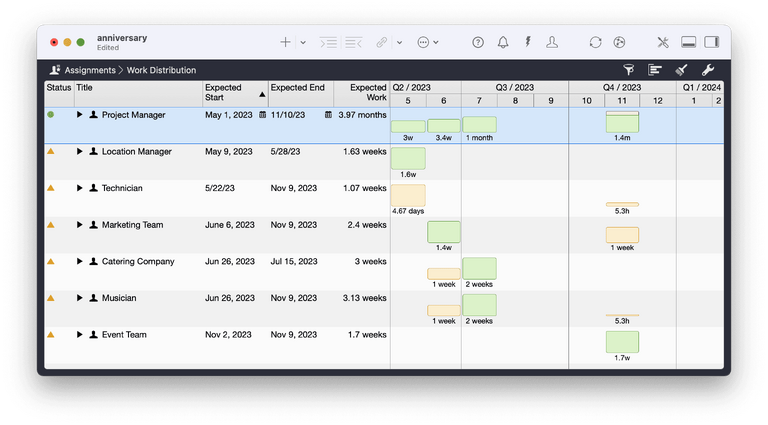
Task: Click the indent icon in toolbar
Action: pyautogui.click(x=328, y=42)
